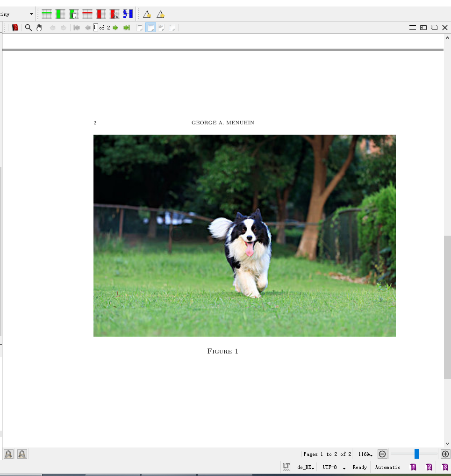Image resolution: width=451 pixels, height=476 pixels.
Task: Jump to bookmark 1
Action: (413, 467)
